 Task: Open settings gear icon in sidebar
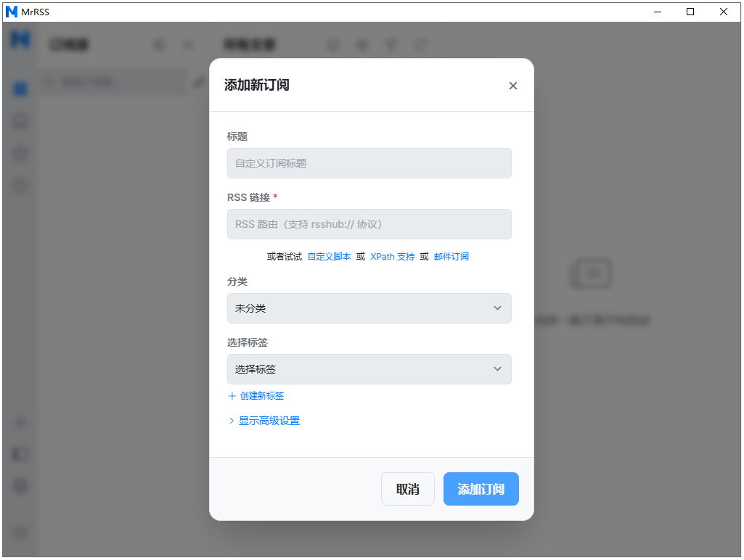[x=20, y=487]
